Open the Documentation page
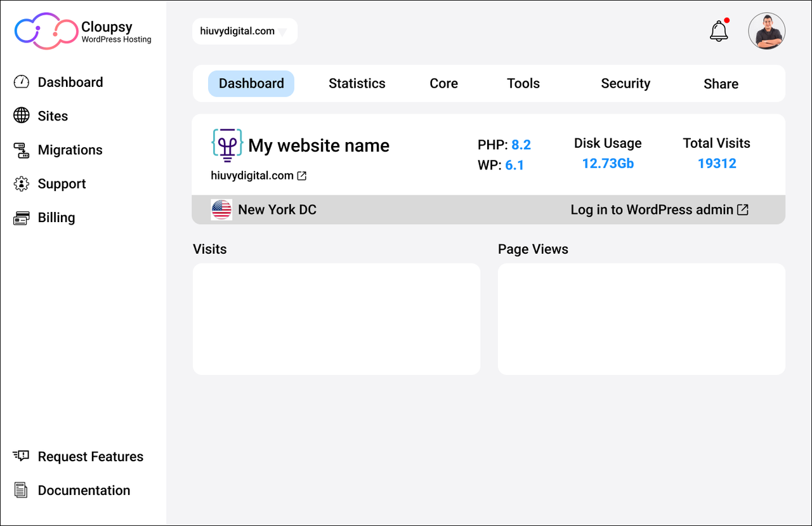812x526 pixels. click(x=84, y=490)
